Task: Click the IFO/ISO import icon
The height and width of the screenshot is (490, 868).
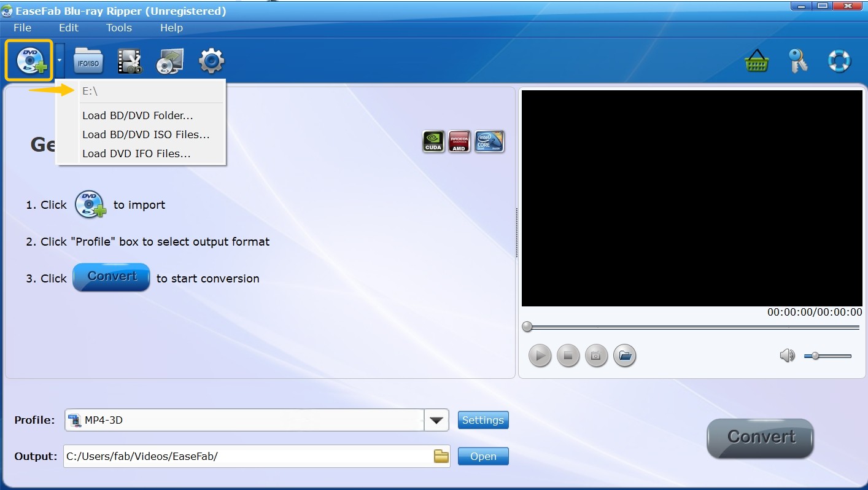Action: (x=88, y=60)
